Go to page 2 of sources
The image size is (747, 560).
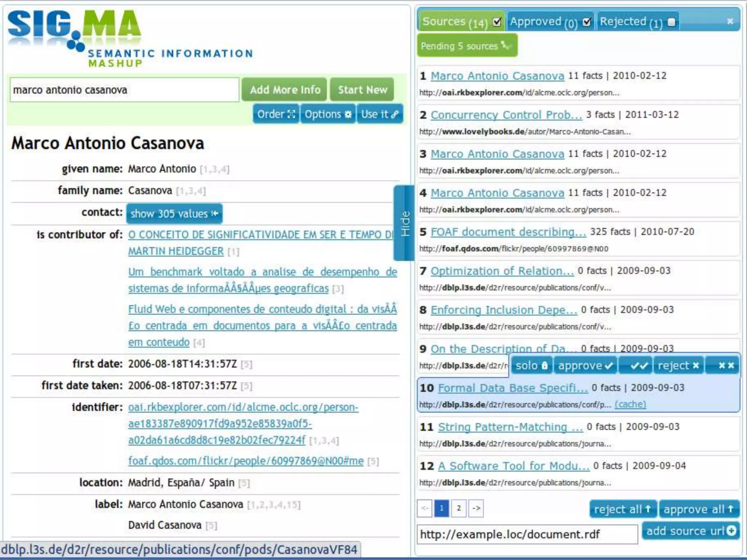tap(459, 508)
